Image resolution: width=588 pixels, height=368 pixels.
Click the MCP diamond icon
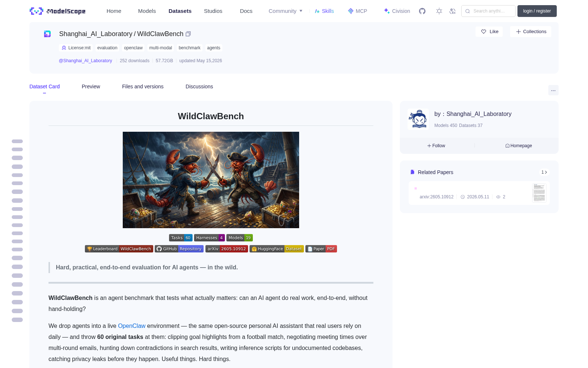(x=351, y=11)
